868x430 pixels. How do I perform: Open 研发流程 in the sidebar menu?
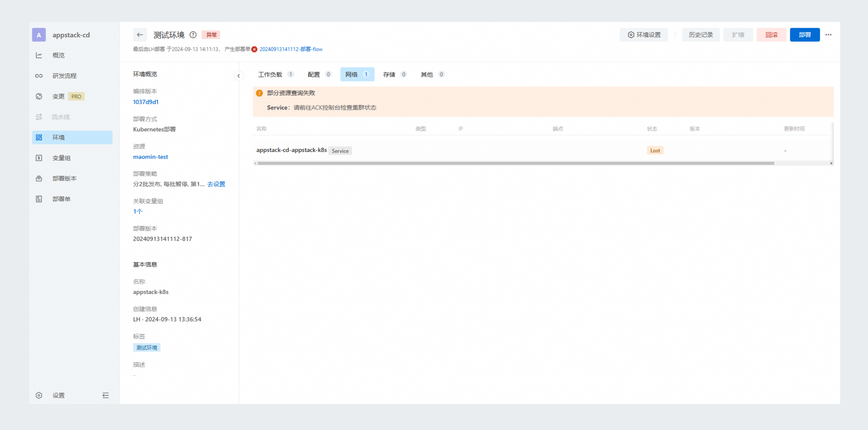(64, 76)
